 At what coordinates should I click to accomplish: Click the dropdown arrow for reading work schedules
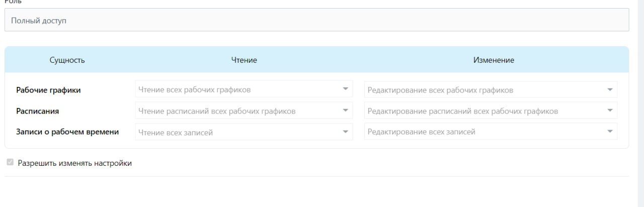click(x=345, y=89)
